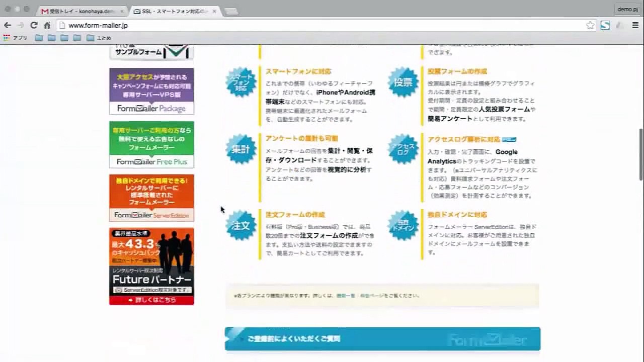Click the 注文 badge icon
The height and width of the screenshot is (362, 644).
[241, 225]
